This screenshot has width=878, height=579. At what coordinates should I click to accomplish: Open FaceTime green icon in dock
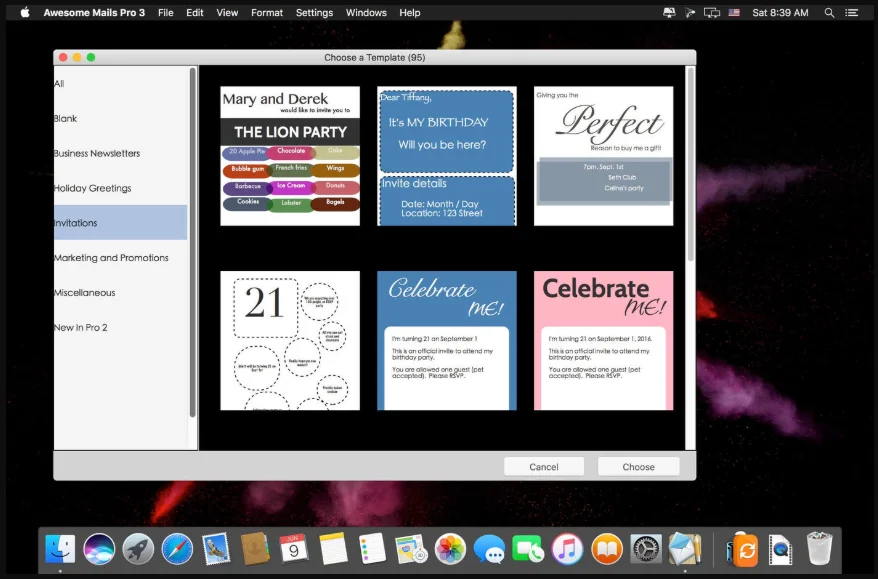point(527,549)
